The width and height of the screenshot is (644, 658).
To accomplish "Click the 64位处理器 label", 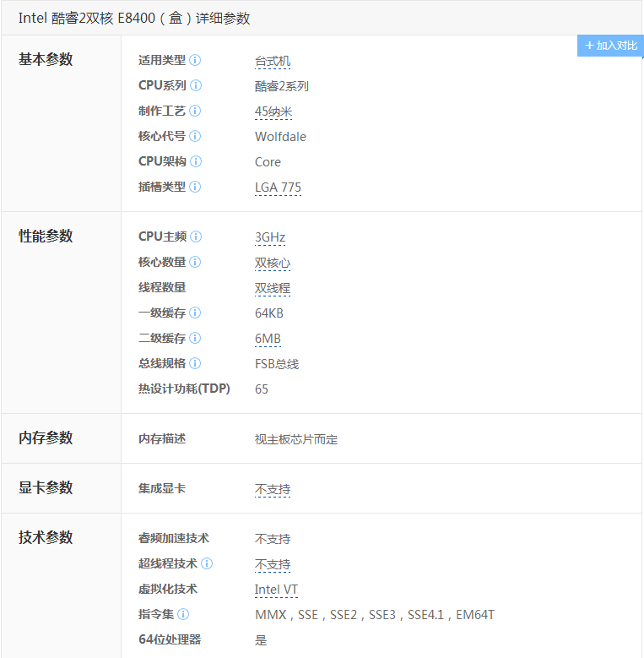I will pyautogui.click(x=170, y=639).
